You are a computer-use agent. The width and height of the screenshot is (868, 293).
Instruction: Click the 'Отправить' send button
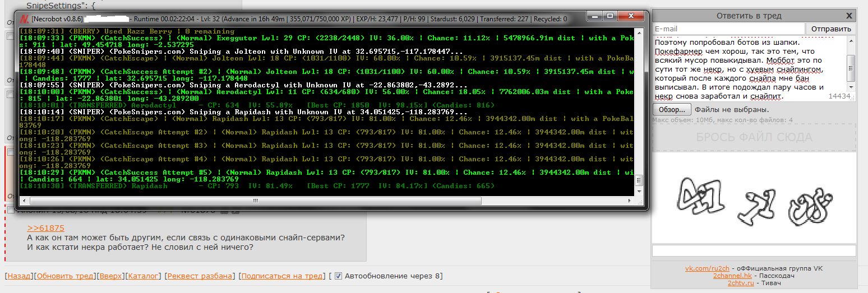(831, 29)
